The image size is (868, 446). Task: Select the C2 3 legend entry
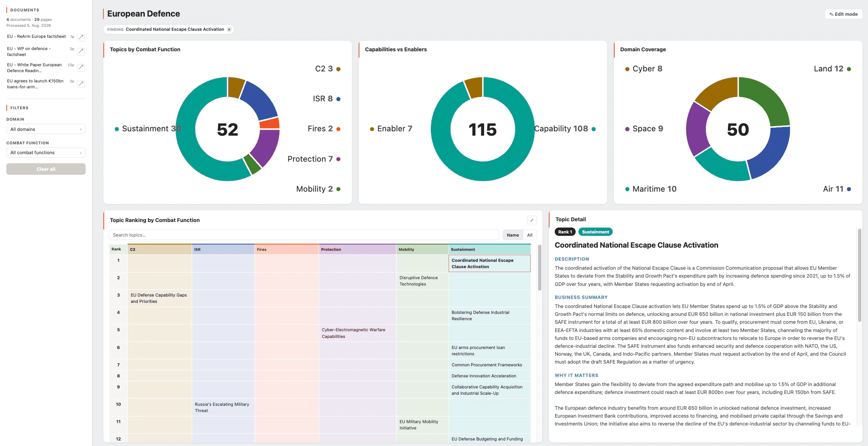(327, 69)
